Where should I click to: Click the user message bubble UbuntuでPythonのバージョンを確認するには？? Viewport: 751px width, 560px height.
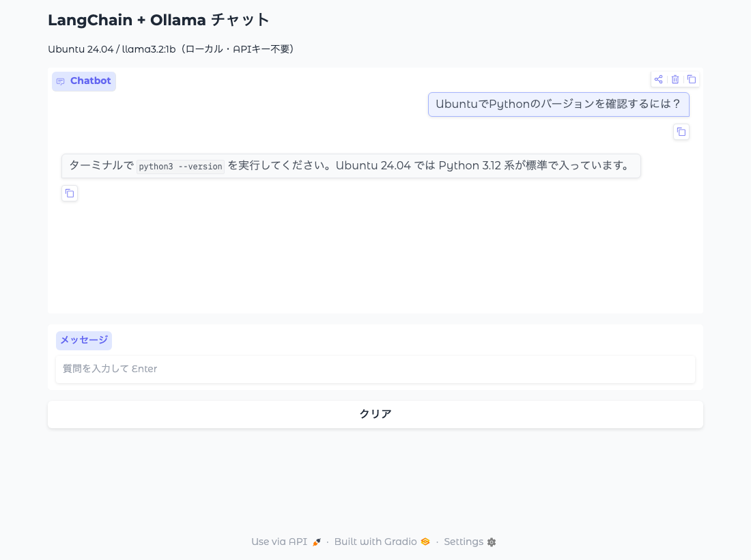coord(558,104)
